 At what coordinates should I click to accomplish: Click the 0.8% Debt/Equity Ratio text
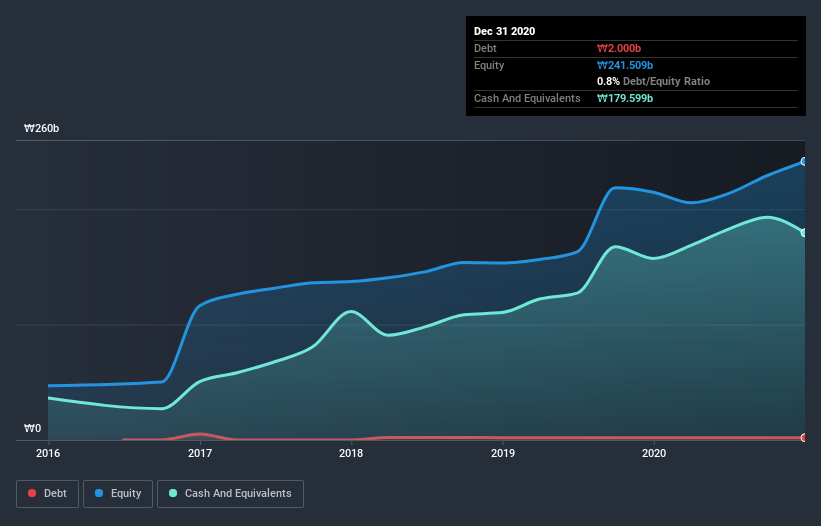(x=653, y=82)
